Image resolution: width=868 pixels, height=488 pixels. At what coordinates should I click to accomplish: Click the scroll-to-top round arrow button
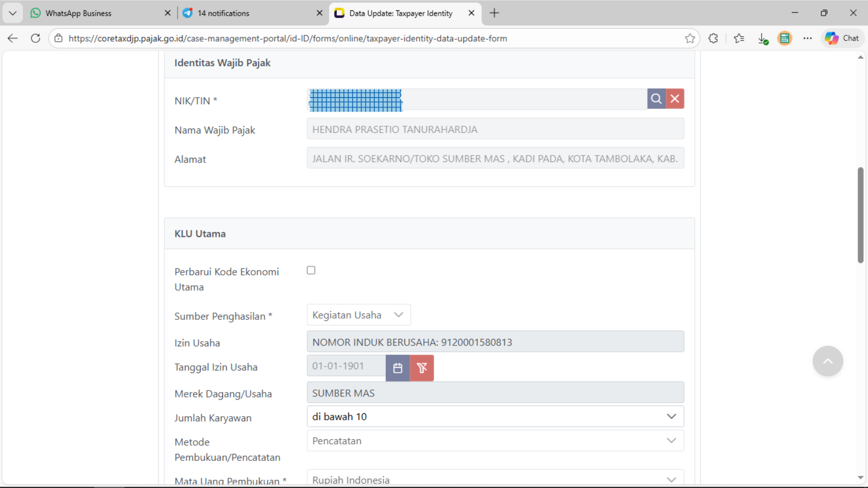(827, 361)
